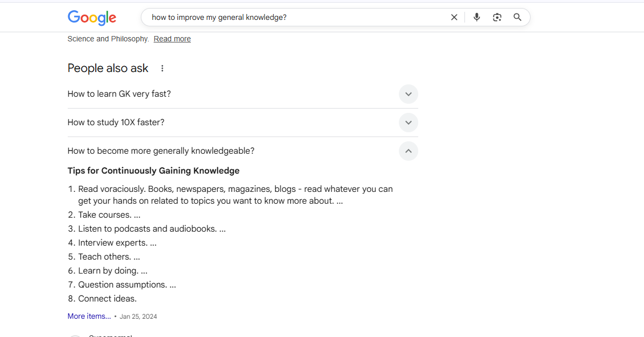Select the Tips for Continuously Gaining Knowledge heading
644x337 pixels.
[154, 170]
